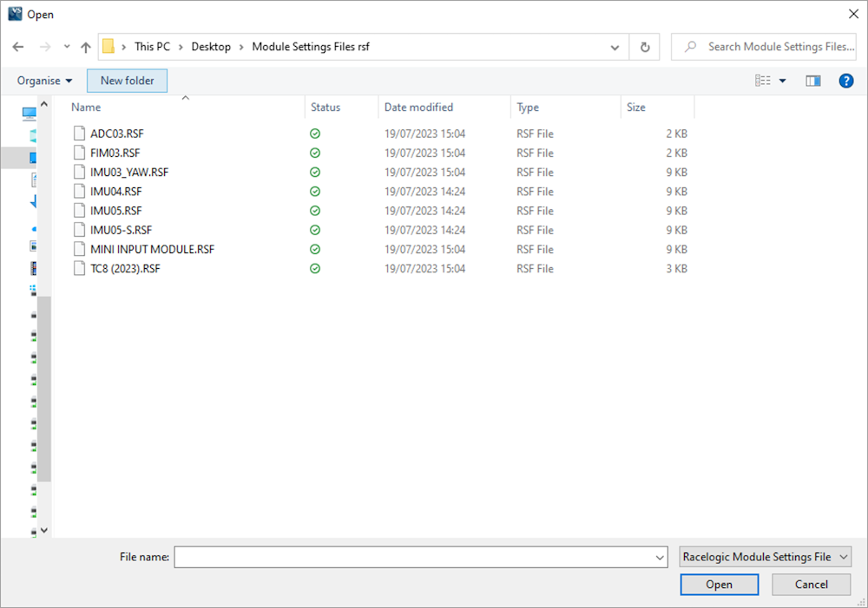Expand chevron after Desktop breadcrumb
This screenshot has width=868, height=608.
pos(241,47)
